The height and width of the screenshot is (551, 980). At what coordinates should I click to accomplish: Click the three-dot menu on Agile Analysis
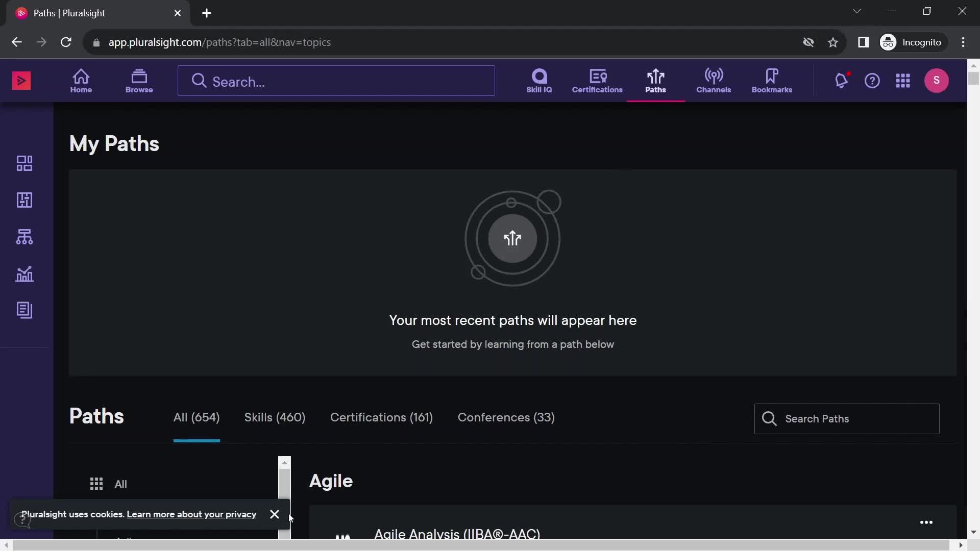927,521
